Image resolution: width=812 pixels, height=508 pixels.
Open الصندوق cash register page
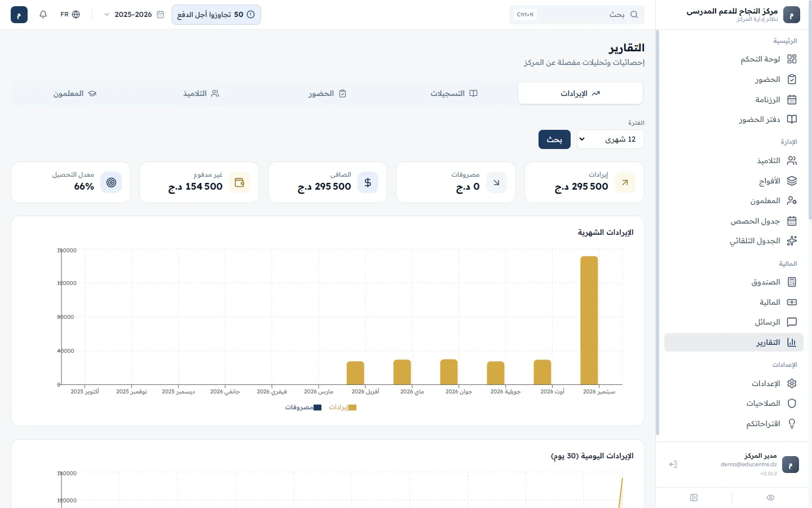[734, 282]
